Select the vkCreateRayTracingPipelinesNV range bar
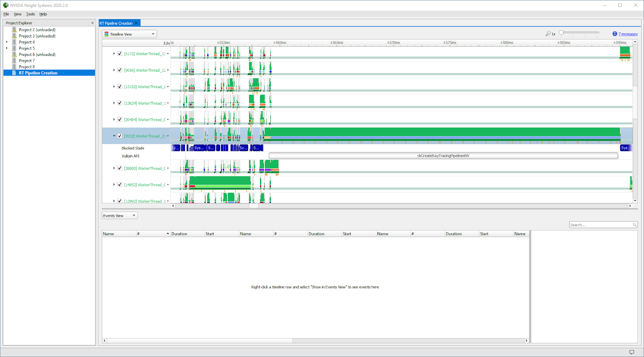 (443, 156)
